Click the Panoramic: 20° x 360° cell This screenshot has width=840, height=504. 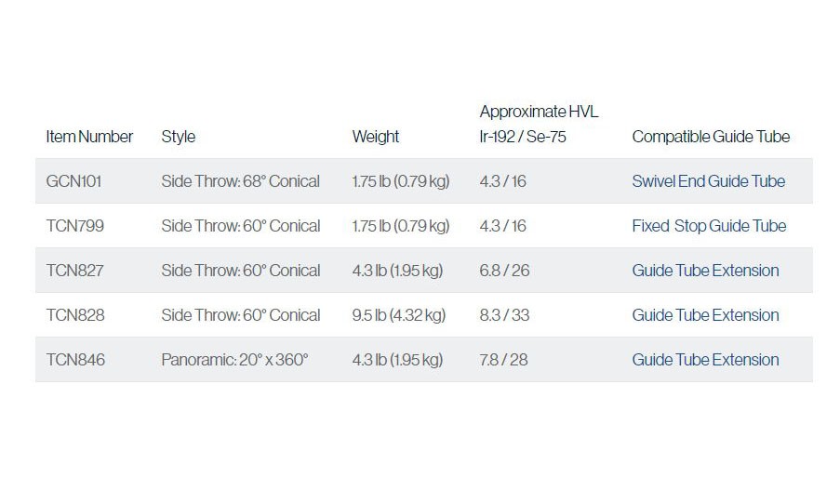pyautogui.click(x=234, y=359)
